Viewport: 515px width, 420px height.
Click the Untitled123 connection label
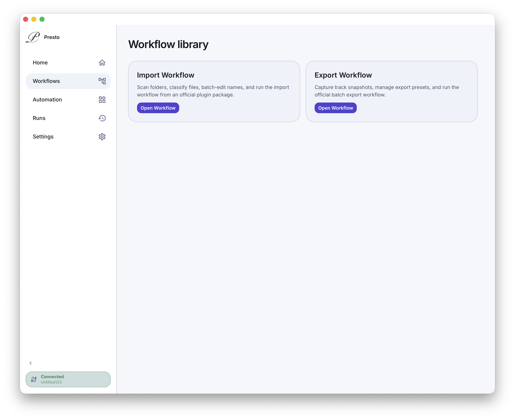(51, 382)
